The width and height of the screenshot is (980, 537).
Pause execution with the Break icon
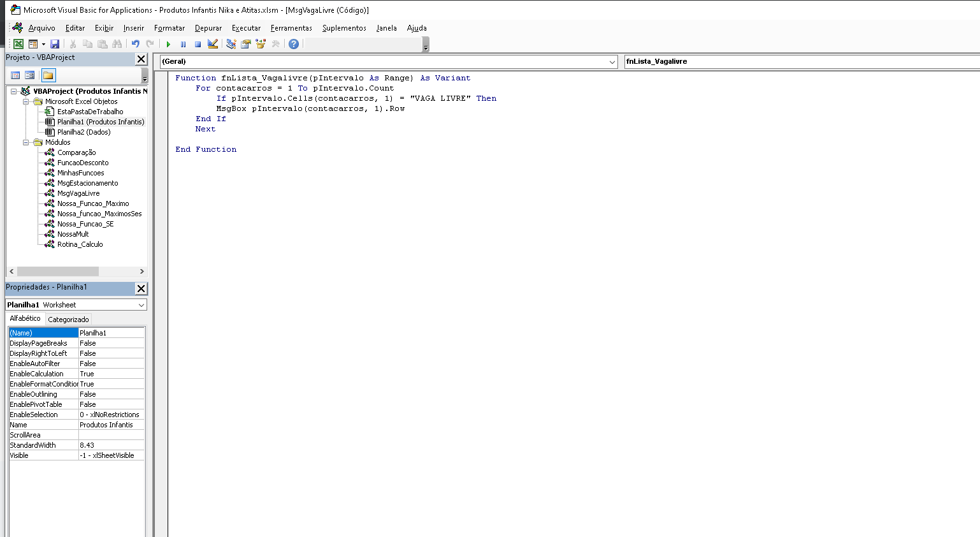[183, 44]
